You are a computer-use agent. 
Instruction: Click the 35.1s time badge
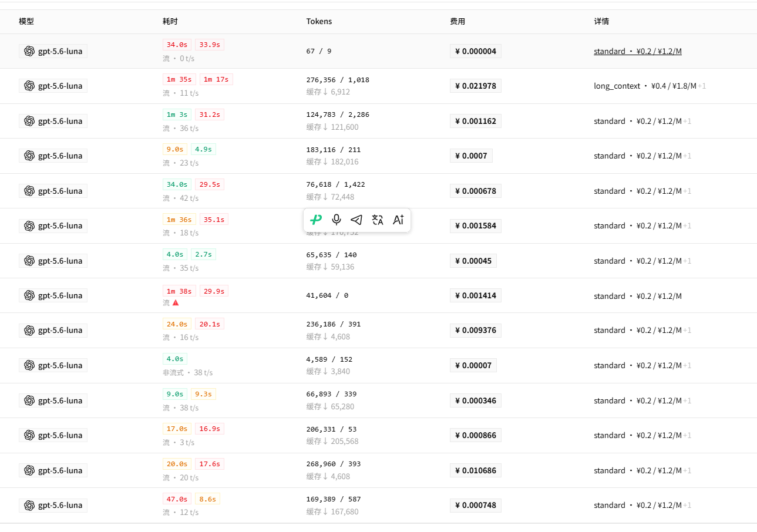(214, 220)
